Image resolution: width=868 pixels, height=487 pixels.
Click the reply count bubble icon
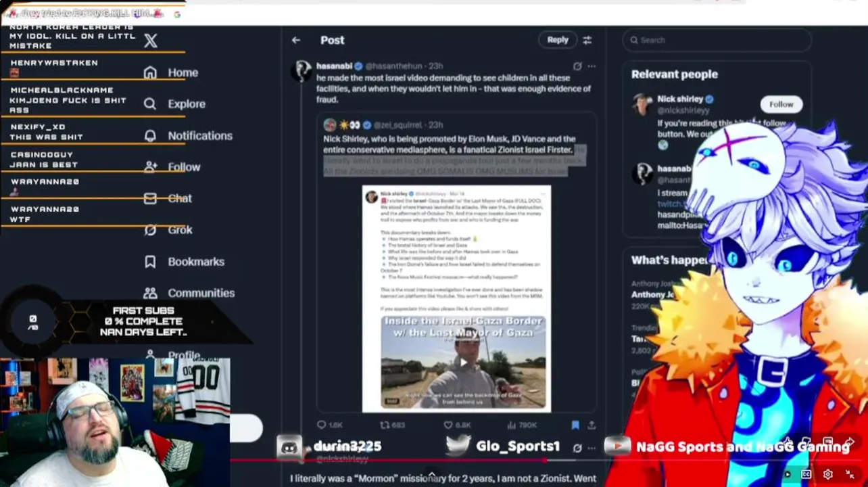click(x=322, y=425)
